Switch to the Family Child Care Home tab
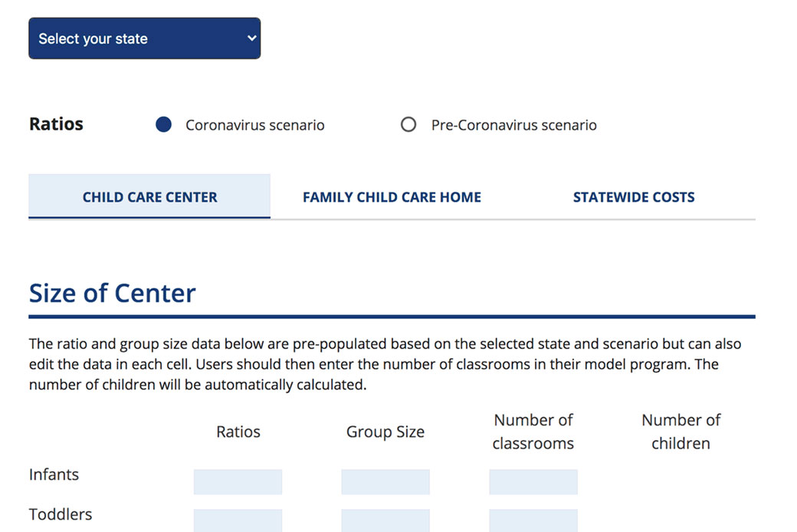This screenshot has width=797, height=532. (x=392, y=196)
